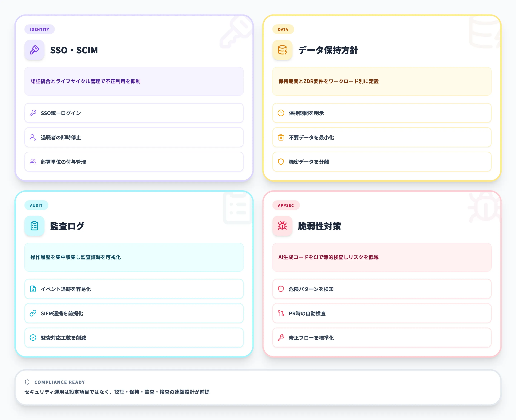Click the clock icon in 保持期間を明示
This screenshot has height=420, width=516.
tap(281, 113)
